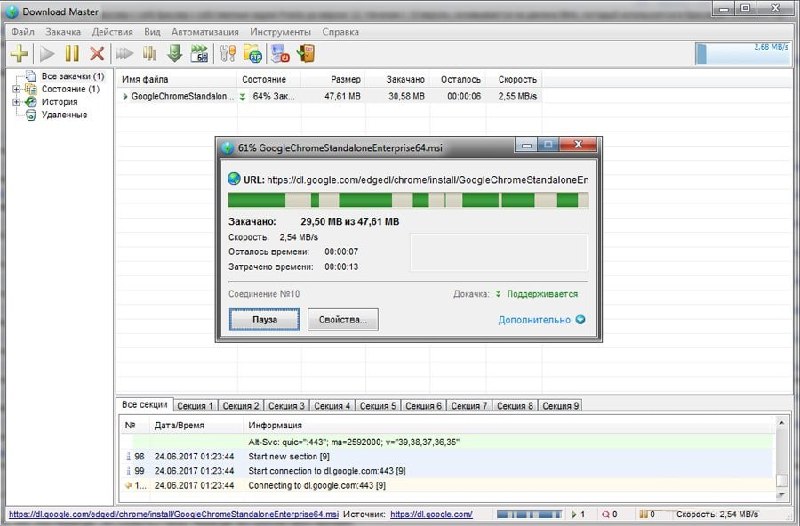This screenshot has height=526, width=800.
Task: Click the Свойства... button
Action: pyautogui.click(x=343, y=319)
